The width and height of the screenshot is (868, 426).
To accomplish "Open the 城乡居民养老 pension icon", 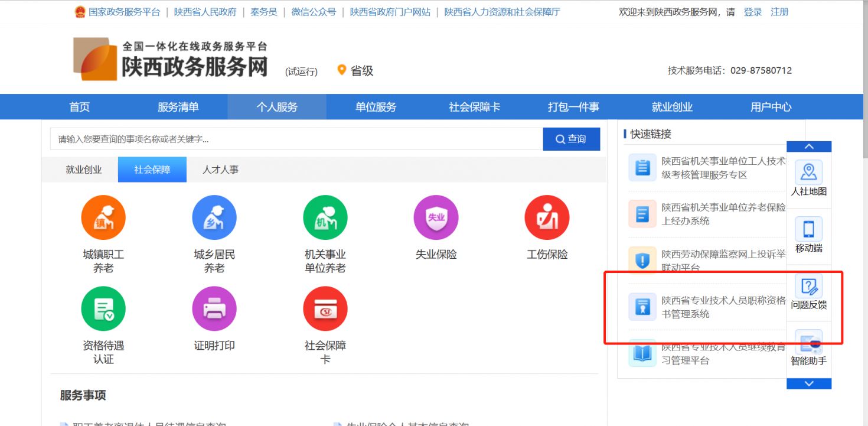I will coord(214,217).
